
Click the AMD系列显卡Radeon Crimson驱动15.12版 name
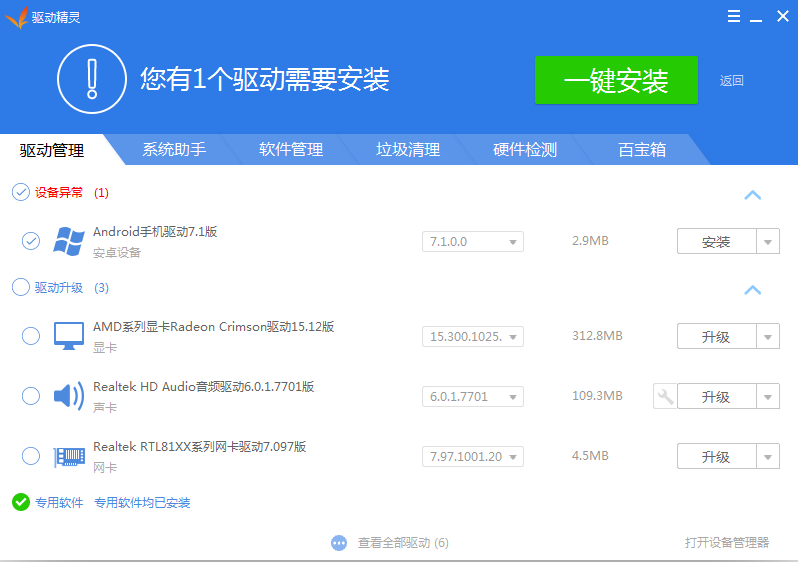click(214, 327)
